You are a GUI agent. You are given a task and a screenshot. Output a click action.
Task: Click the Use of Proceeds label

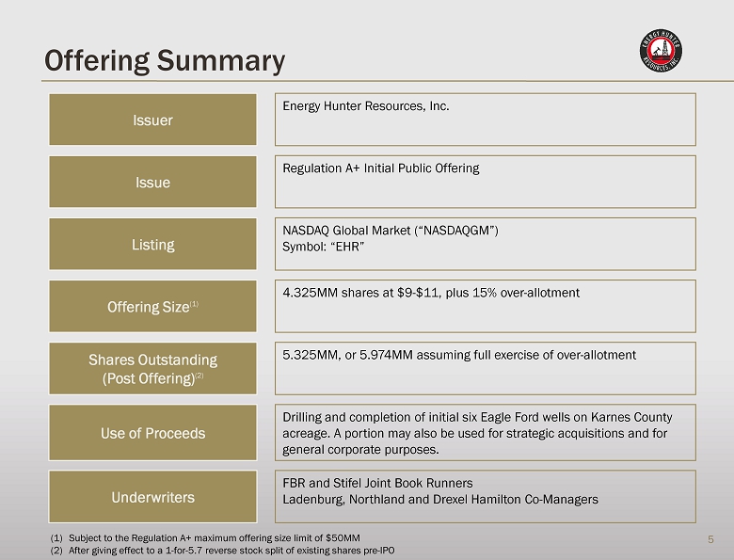click(x=152, y=433)
